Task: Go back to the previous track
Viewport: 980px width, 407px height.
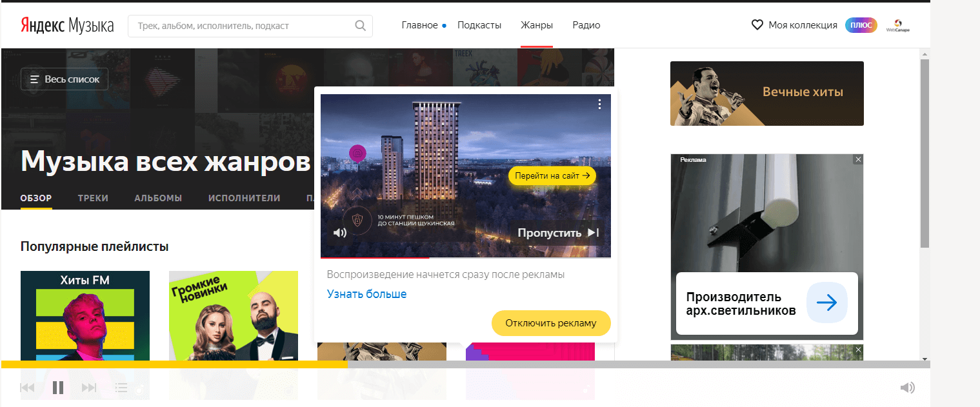Action: pos(27,388)
